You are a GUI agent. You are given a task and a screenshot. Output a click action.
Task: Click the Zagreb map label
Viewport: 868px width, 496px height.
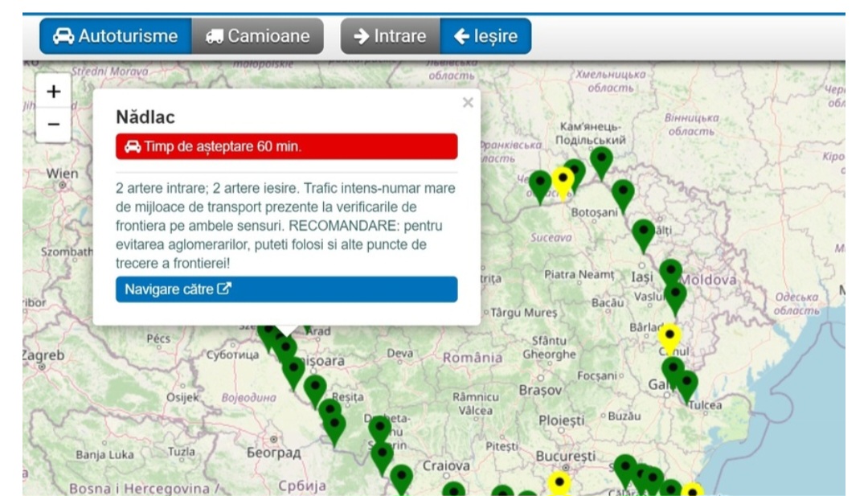(x=43, y=355)
